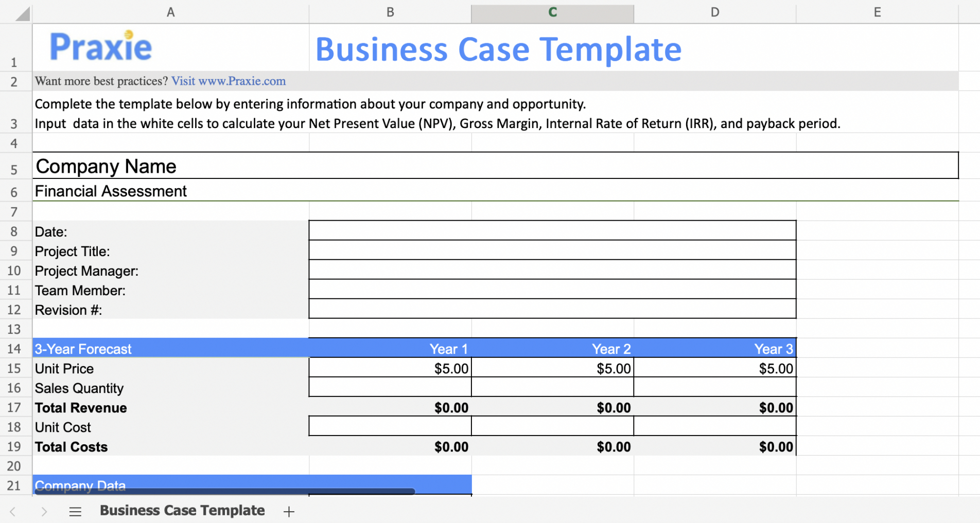980x523 pixels.
Task: Go to previous sheet arrow
Action: coord(13,511)
